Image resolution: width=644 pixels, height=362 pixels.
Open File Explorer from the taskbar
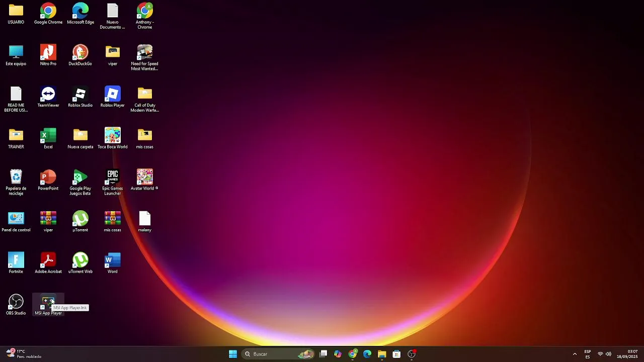pyautogui.click(x=382, y=354)
